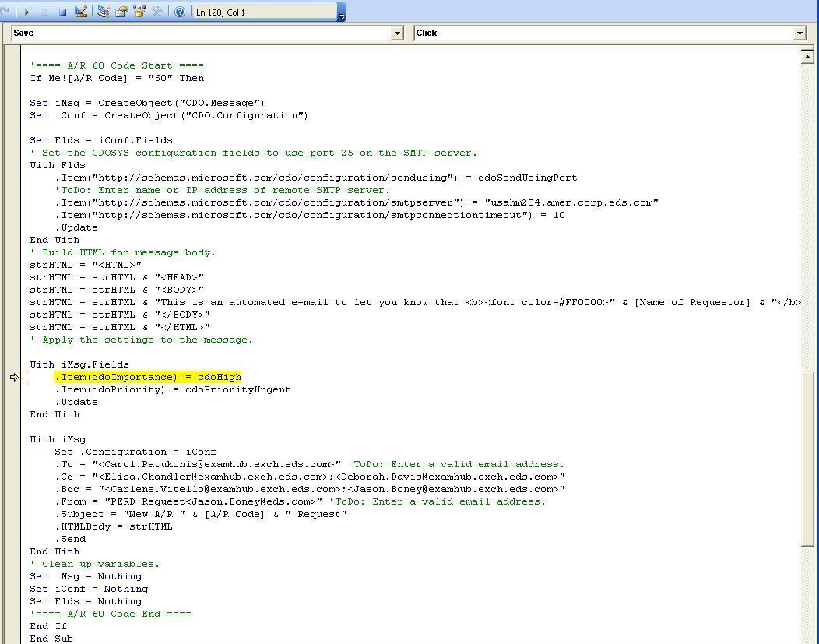
Task: Open the Project Explorer icon
Action: point(103,12)
